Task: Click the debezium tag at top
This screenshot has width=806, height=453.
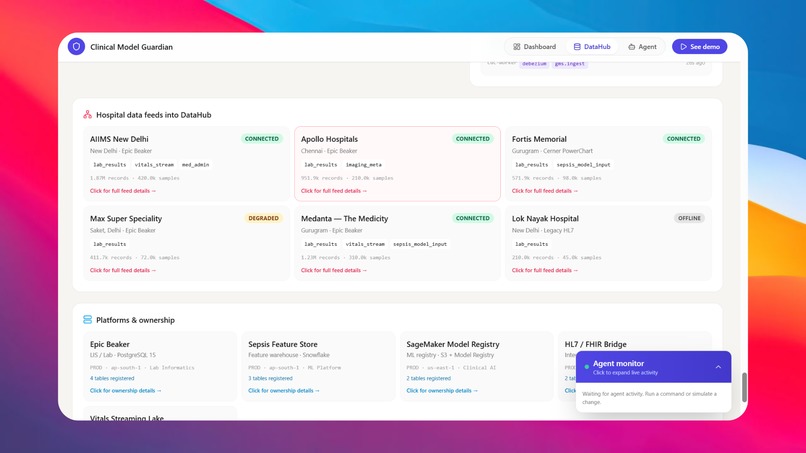Action: [534, 64]
